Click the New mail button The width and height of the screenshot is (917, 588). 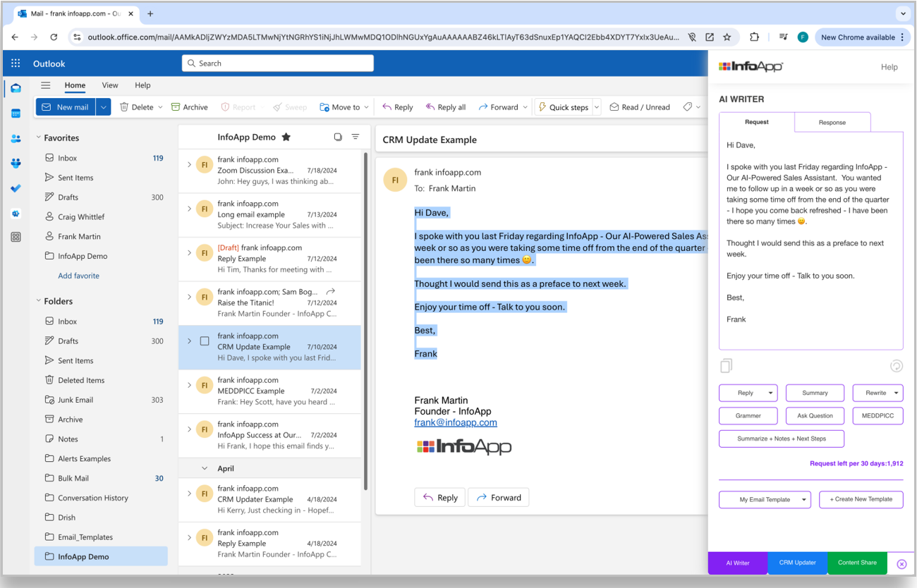point(66,107)
